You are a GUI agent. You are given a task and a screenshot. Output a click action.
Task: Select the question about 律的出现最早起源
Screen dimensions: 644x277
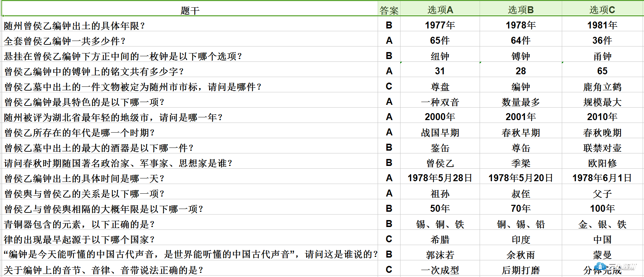coord(79,240)
